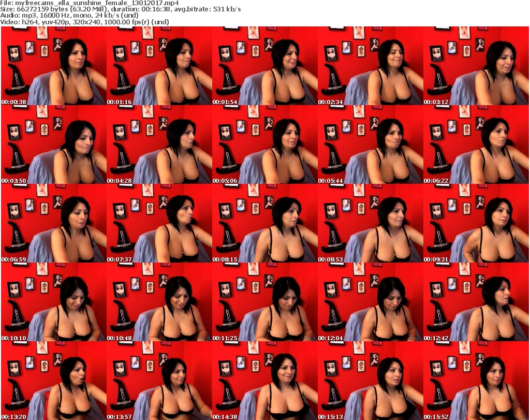Select the frame at 00:04:28
The height and width of the screenshot is (420, 530).
pos(159,144)
